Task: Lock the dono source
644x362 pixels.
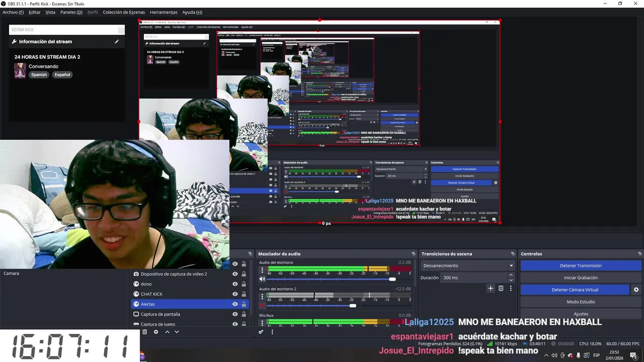Action: pos(244,284)
